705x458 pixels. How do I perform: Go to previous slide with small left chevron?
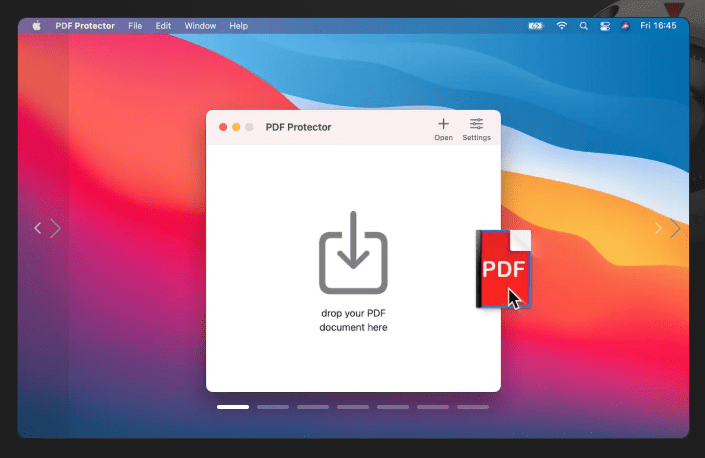click(x=38, y=228)
